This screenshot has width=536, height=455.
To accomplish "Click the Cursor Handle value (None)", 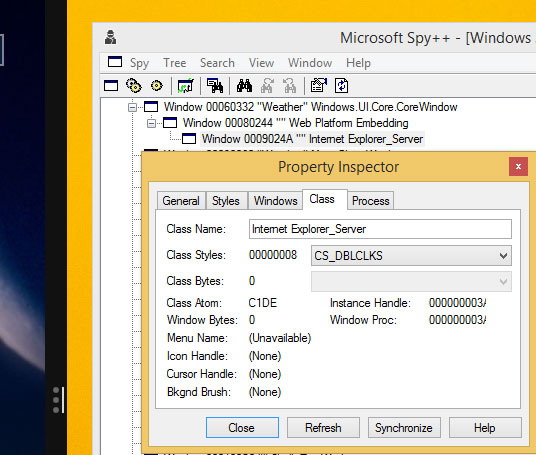I will click(265, 374).
